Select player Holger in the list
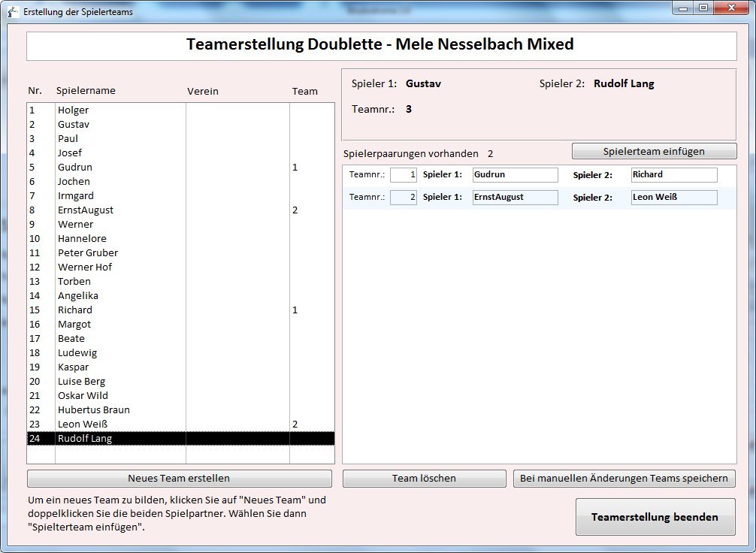The image size is (756, 553). click(73, 110)
